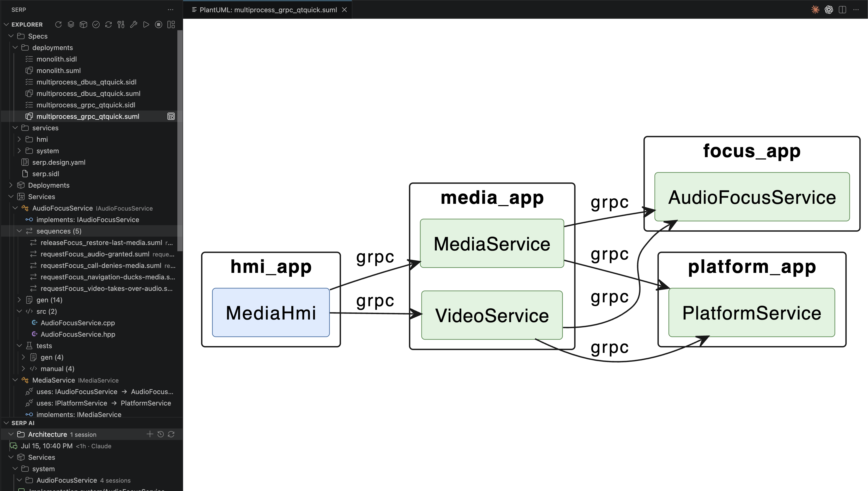Collapse the tests node

[x=19, y=346]
